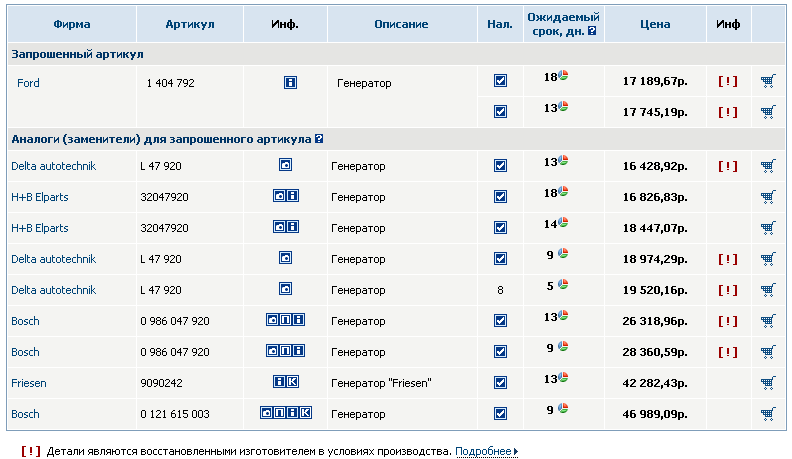Select article number 9090242
The width and height of the screenshot is (792, 459).
click(161, 383)
